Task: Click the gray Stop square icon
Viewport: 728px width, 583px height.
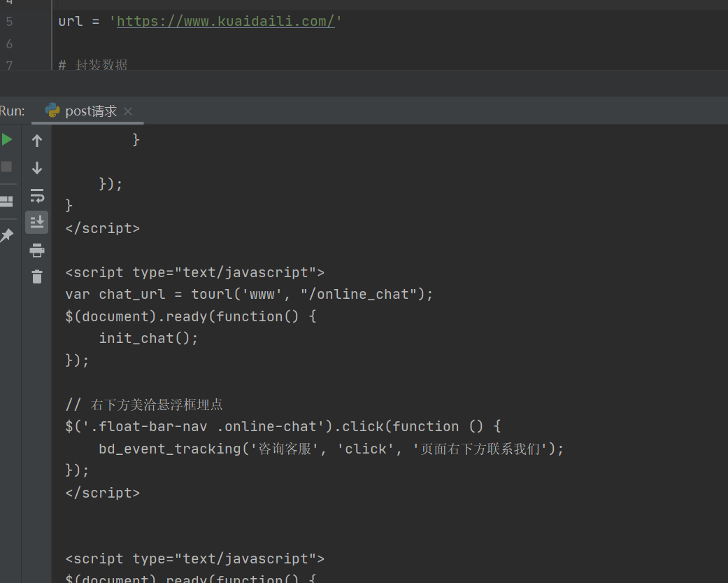Action: point(6,167)
